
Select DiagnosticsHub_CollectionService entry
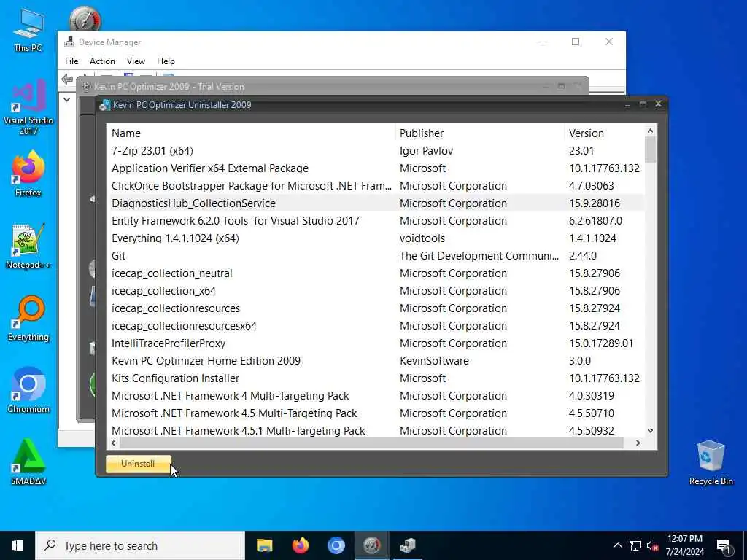point(376,203)
